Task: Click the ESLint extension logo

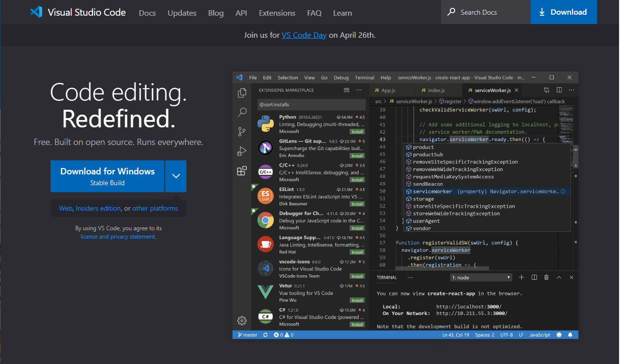Action: coord(265,196)
